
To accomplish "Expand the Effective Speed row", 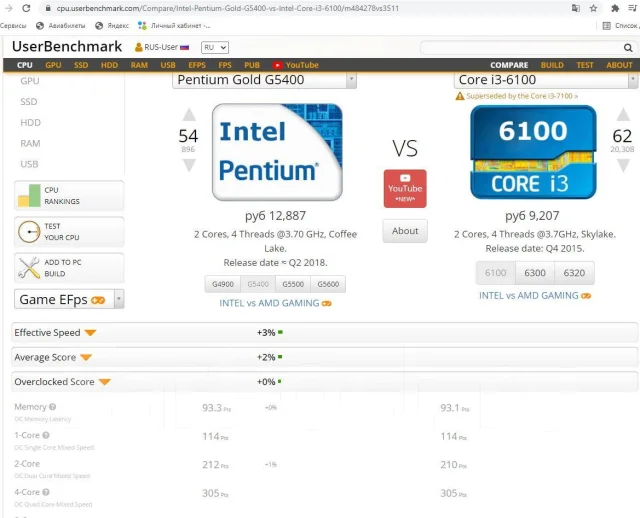I will (324, 333).
